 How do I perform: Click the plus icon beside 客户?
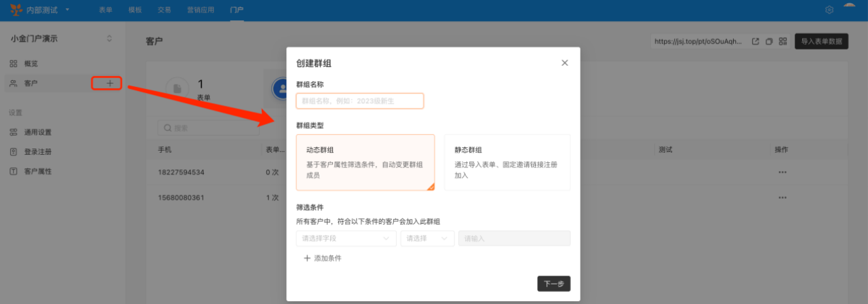(110, 83)
